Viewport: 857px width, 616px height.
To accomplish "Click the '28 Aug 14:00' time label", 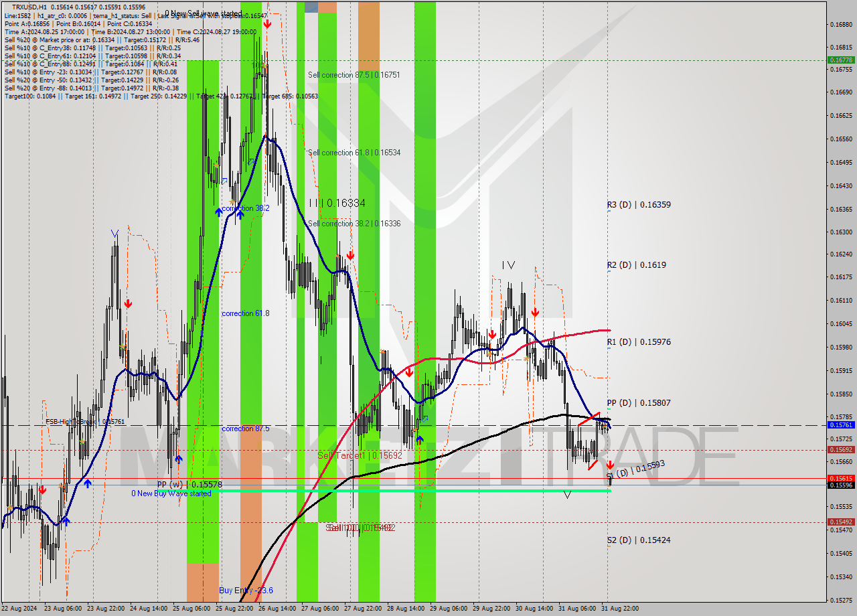I will (406, 609).
